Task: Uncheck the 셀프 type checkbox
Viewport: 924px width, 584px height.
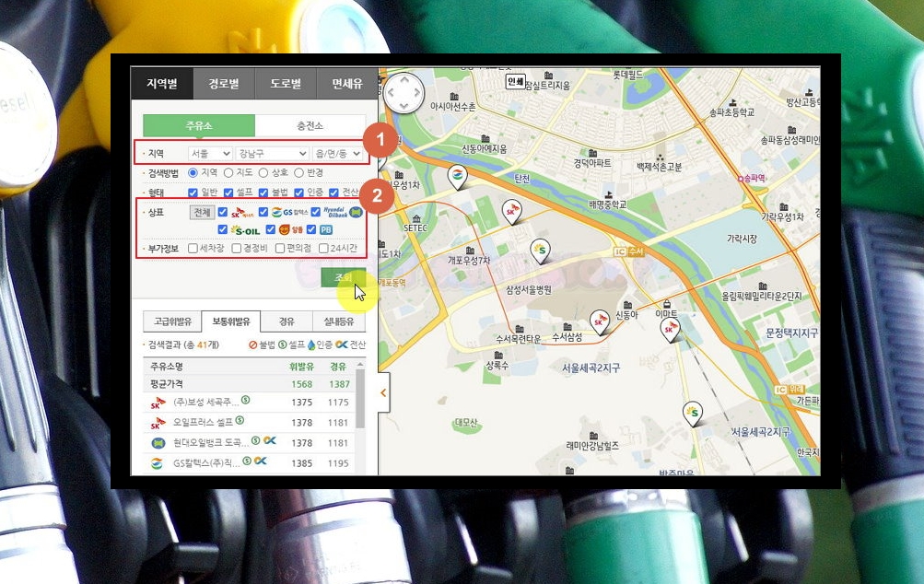Action: pyautogui.click(x=228, y=193)
